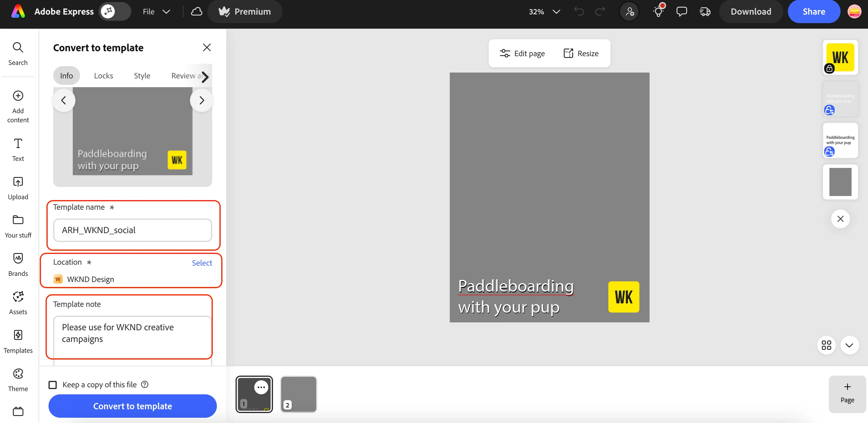This screenshot has height=423, width=868.
Task: Open the Search panel in the sidebar
Action: click(18, 54)
